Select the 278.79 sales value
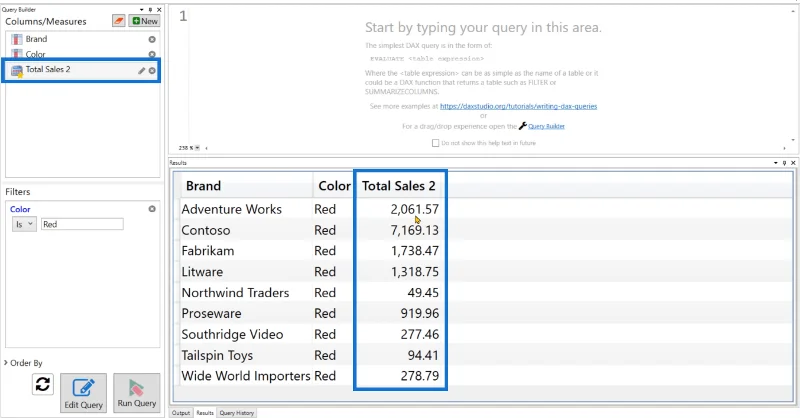The image size is (800, 418). click(419, 376)
